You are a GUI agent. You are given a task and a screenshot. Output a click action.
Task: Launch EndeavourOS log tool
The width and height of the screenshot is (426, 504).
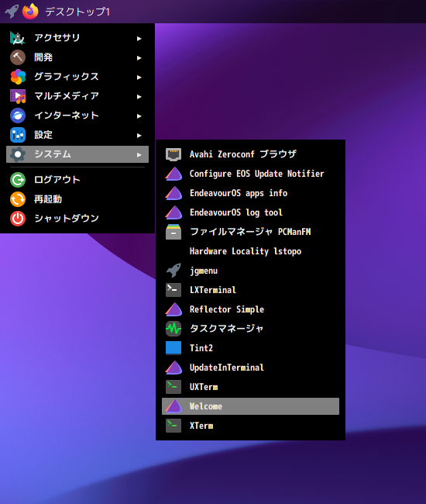click(250, 212)
